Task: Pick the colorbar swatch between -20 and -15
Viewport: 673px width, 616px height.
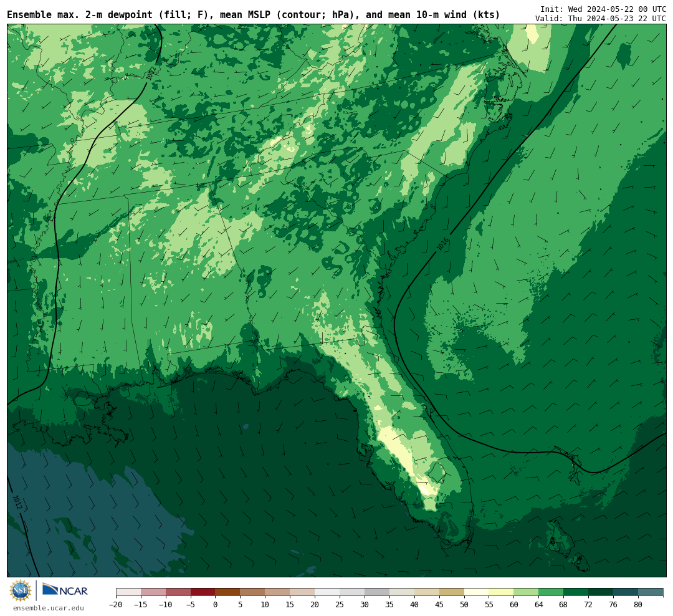Action: pyautogui.click(x=128, y=592)
